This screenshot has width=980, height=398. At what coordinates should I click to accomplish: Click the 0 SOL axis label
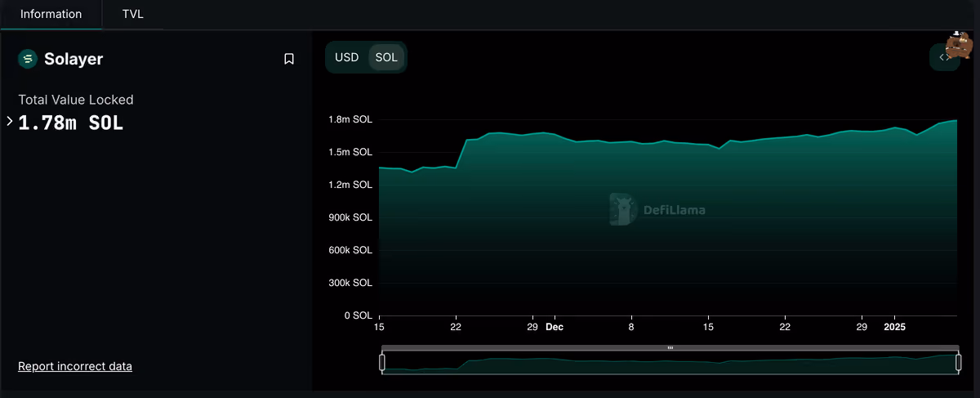pos(357,315)
